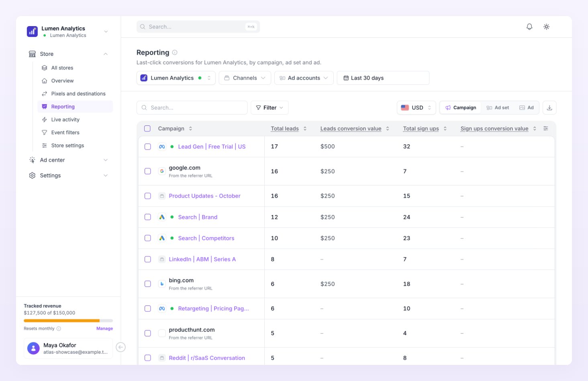588x381 pixels.
Task: Sort by Total leads column arrows
Action: coord(305,129)
